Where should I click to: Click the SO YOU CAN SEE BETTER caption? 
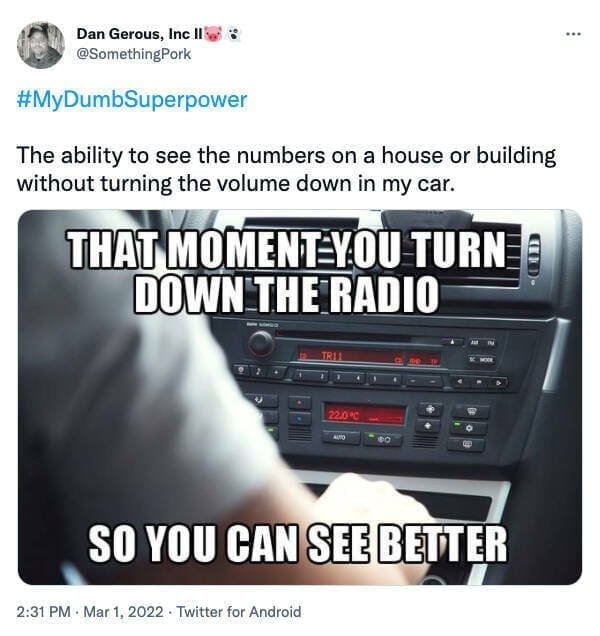298,544
